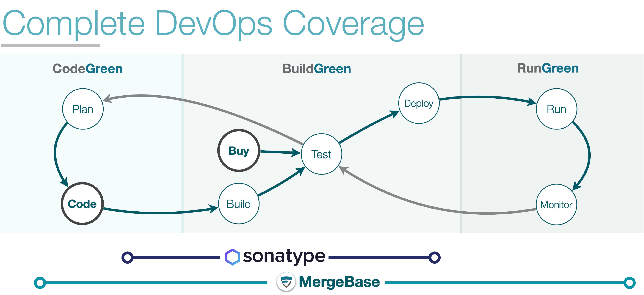Click the left endpoint of the MergeBase line
644x295 pixels.
(40, 283)
